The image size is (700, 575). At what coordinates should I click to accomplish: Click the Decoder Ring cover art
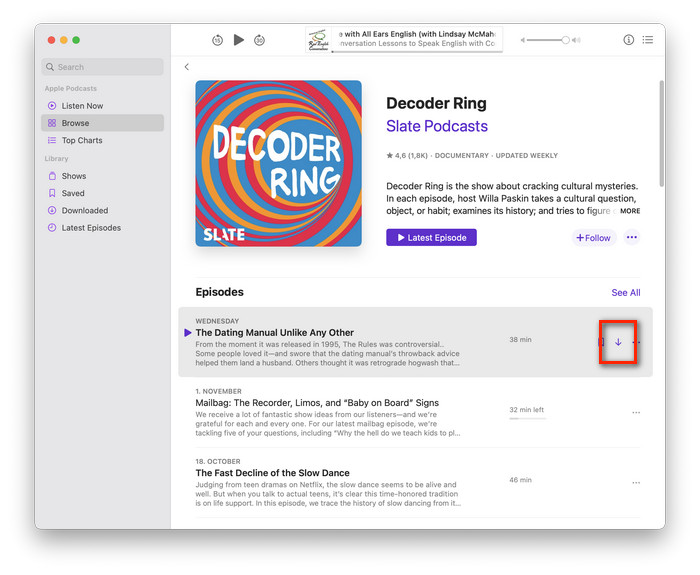coord(279,163)
